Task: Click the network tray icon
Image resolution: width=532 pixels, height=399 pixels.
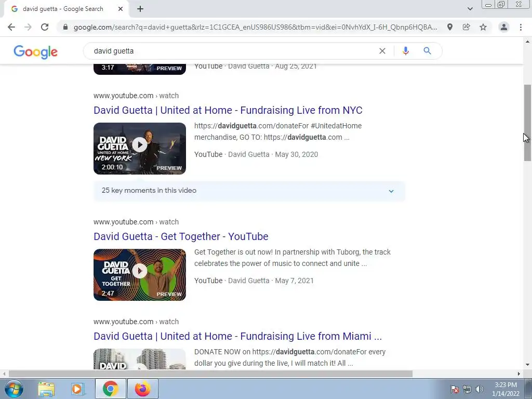Action: [x=467, y=389]
